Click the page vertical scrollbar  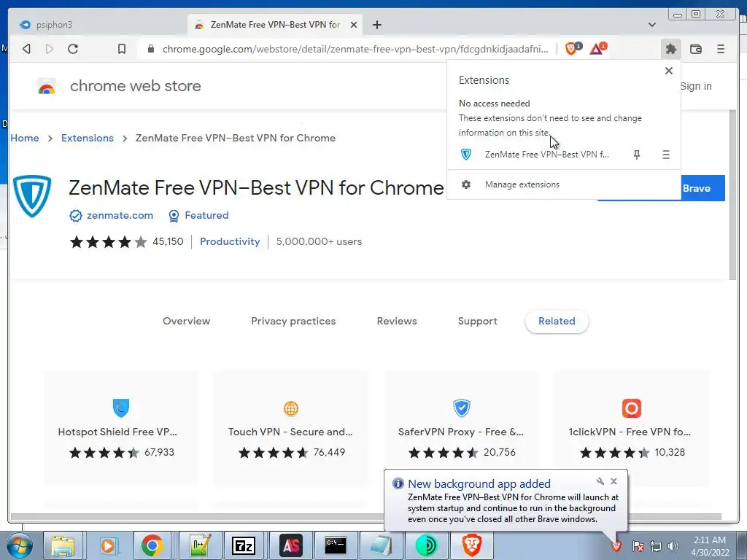tap(732, 195)
